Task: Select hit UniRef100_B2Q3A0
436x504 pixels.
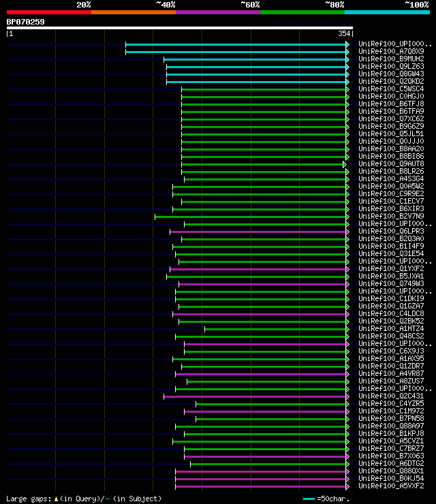Action: 391,239
